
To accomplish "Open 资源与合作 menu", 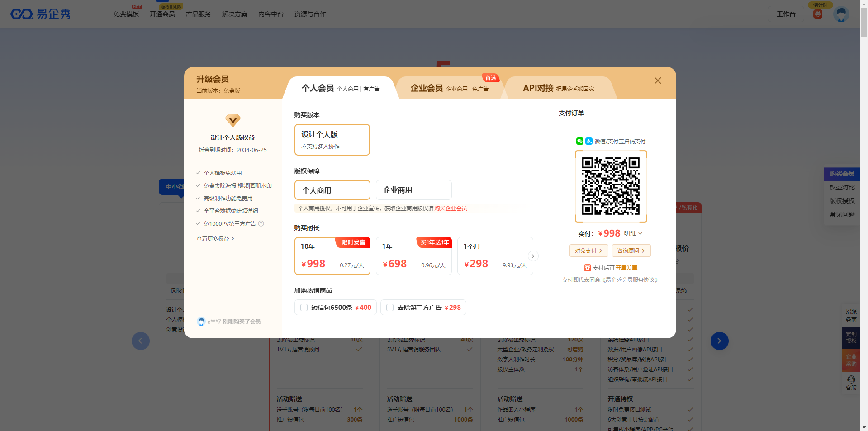I will [x=310, y=14].
